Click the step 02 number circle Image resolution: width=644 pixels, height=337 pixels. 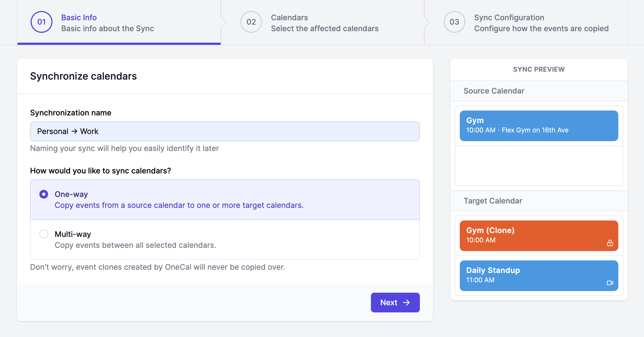pyautogui.click(x=251, y=22)
